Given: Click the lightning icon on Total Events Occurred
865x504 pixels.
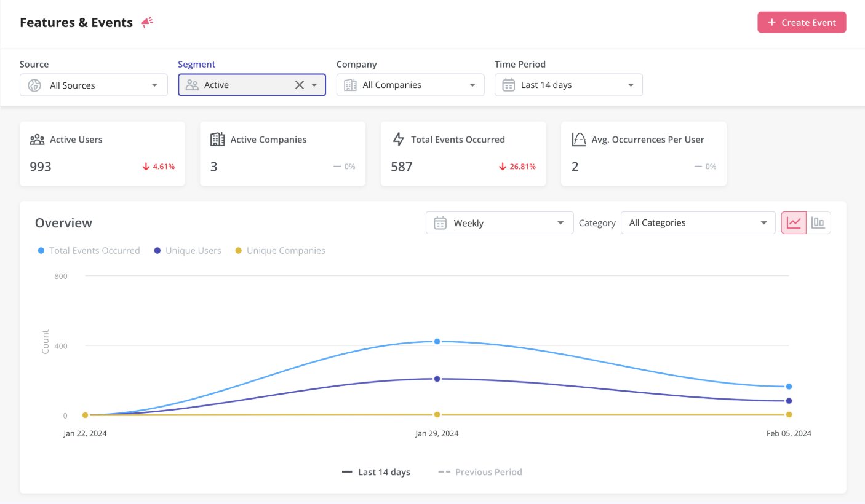Looking at the screenshot, I should pos(398,140).
